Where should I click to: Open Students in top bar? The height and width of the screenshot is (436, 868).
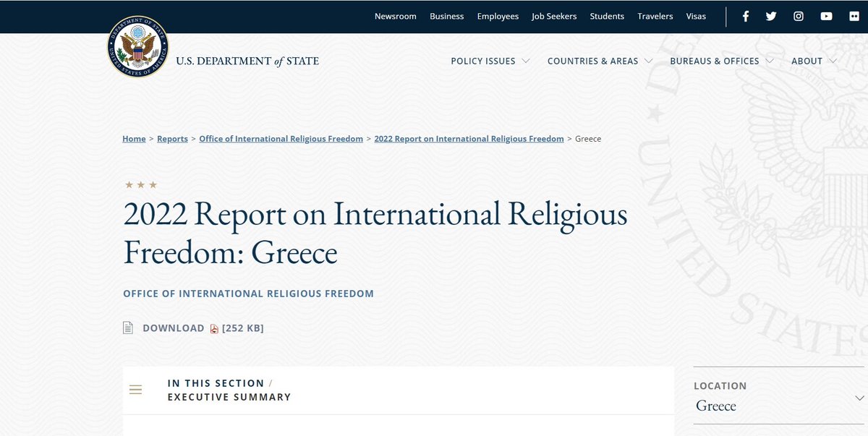[x=607, y=16]
